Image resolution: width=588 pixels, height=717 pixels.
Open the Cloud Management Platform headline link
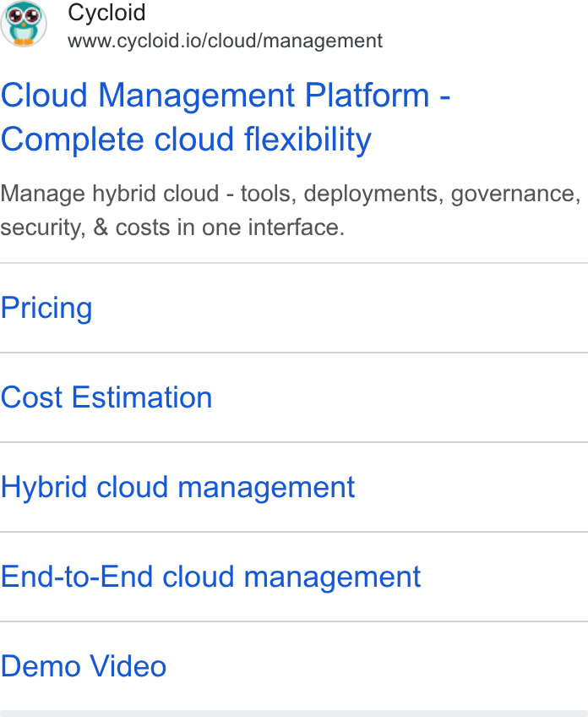point(226,117)
